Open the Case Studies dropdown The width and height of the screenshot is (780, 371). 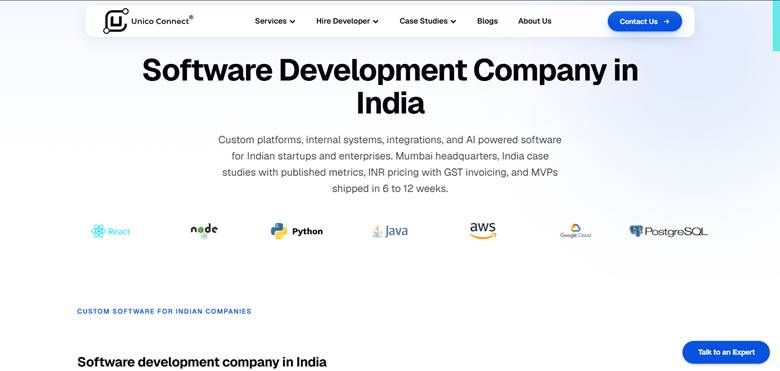(x=428, y=21)
